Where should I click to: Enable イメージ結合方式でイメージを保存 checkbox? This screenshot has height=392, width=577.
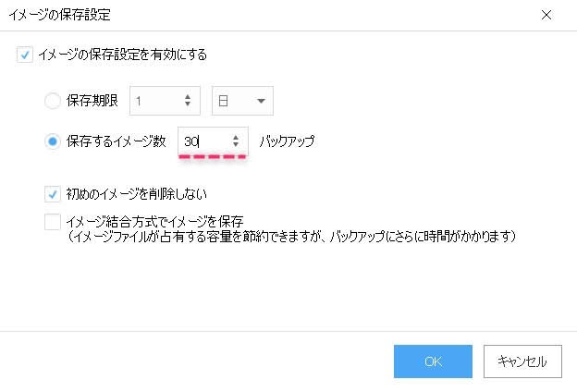[x=53, y=222]
